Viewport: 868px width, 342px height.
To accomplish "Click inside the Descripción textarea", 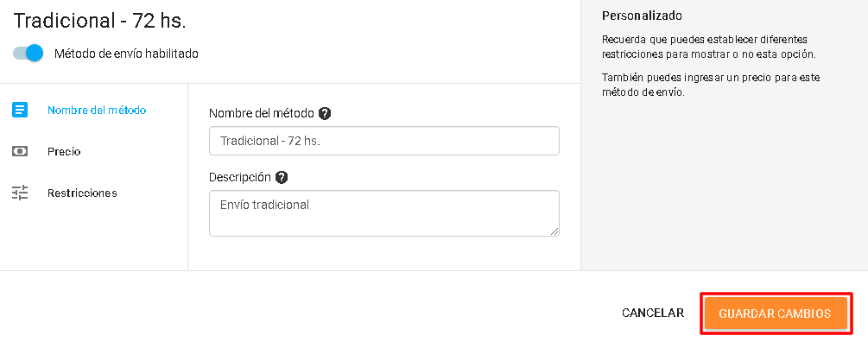I will click(x=384, y=213).
